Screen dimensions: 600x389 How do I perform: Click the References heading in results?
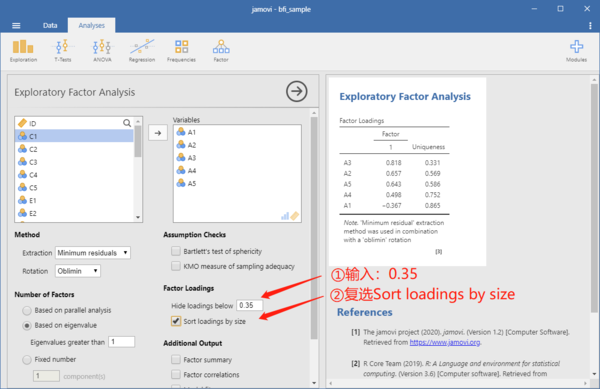[365, 312]
